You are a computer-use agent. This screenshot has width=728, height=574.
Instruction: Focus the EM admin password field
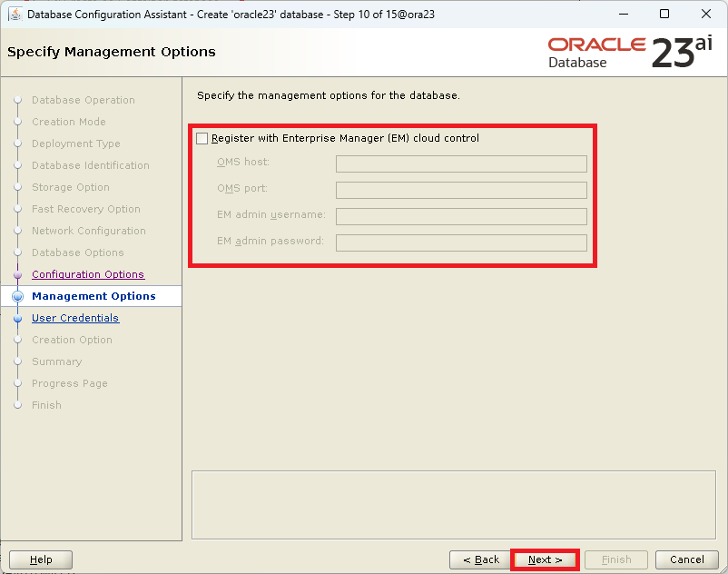(461, 242)
